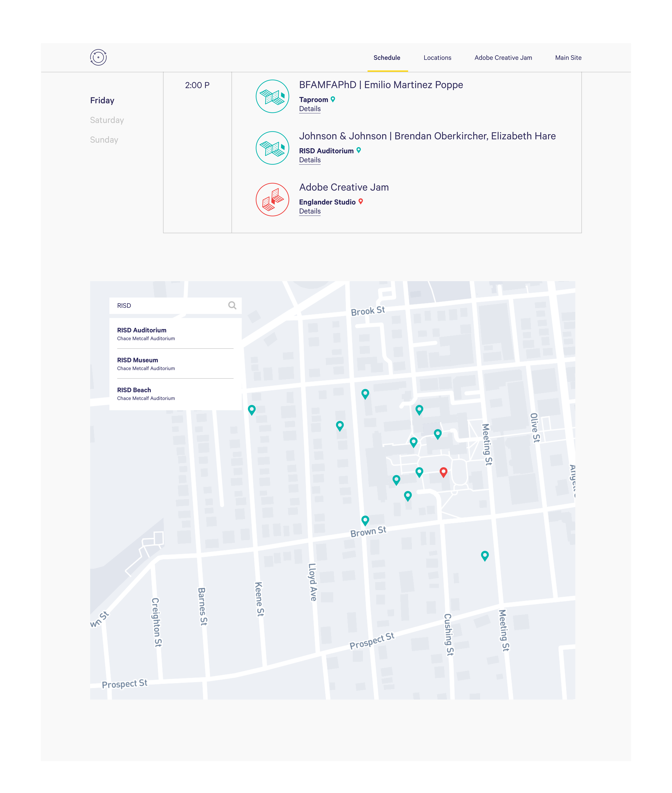Select RISD Museum search result
672x793 pixels.
(x=175, y=364)
